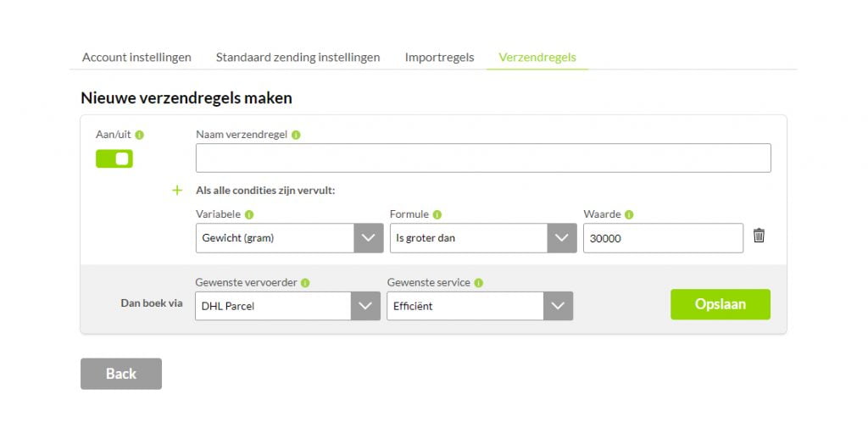Go to the Importregels tab

click(440, 58)
